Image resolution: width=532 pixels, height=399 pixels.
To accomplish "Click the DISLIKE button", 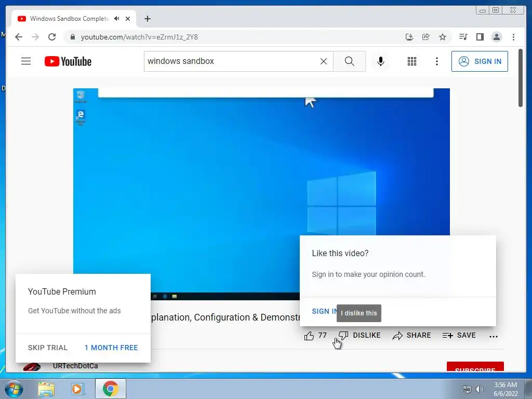I will 360,336.
